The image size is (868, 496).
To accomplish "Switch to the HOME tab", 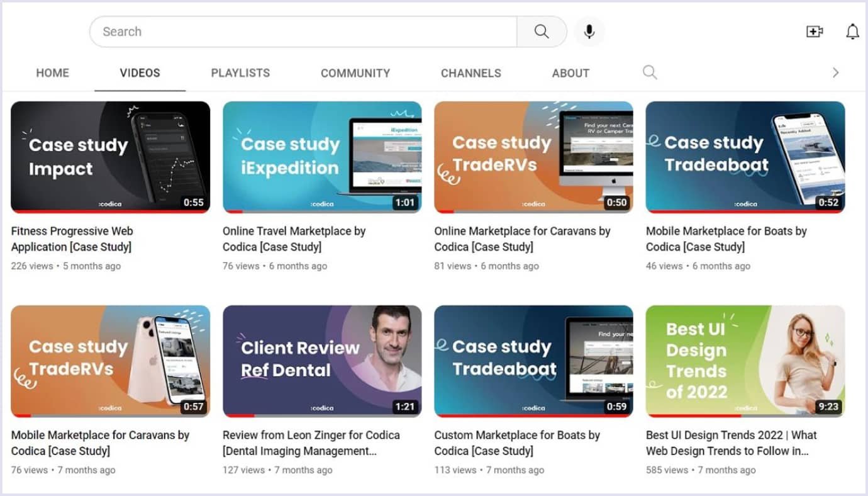I will pos(52,73).
